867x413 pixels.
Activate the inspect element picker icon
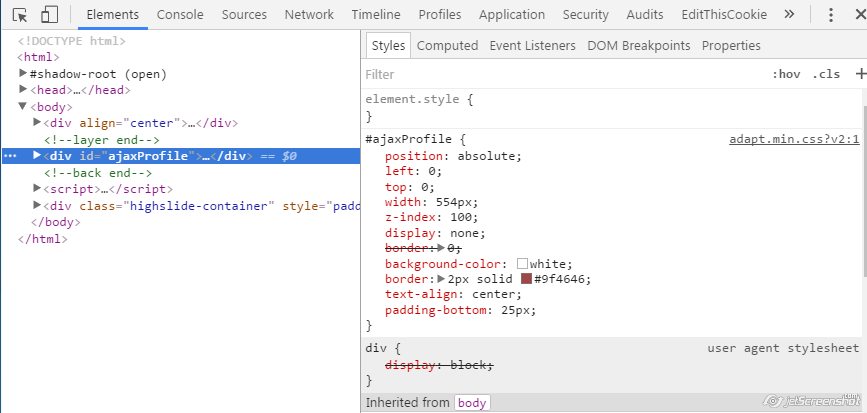click(20, 15)
